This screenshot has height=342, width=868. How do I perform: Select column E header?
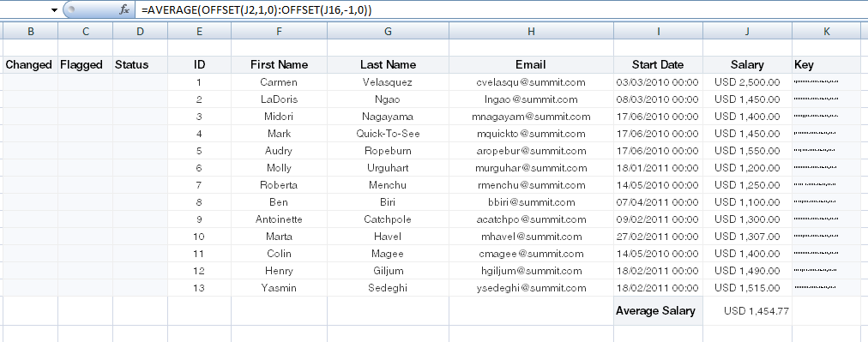[x=199, y=32]
